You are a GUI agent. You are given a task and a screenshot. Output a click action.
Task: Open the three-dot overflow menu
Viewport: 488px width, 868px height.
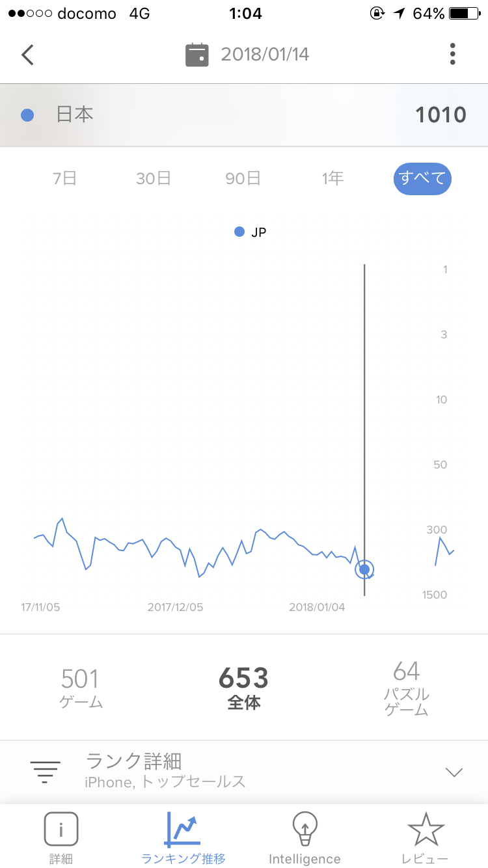[x=453, y=54]
